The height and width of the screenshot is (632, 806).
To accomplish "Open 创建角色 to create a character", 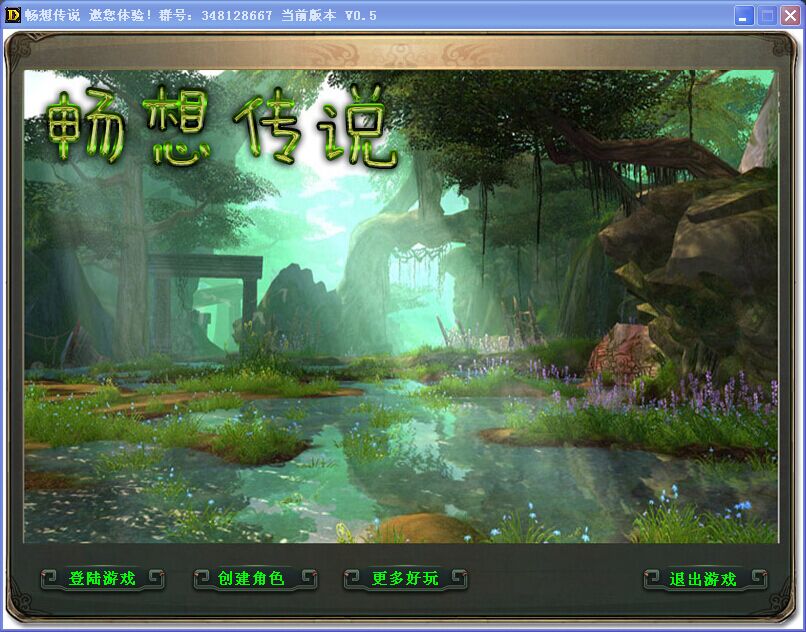I will pos(255,579).
